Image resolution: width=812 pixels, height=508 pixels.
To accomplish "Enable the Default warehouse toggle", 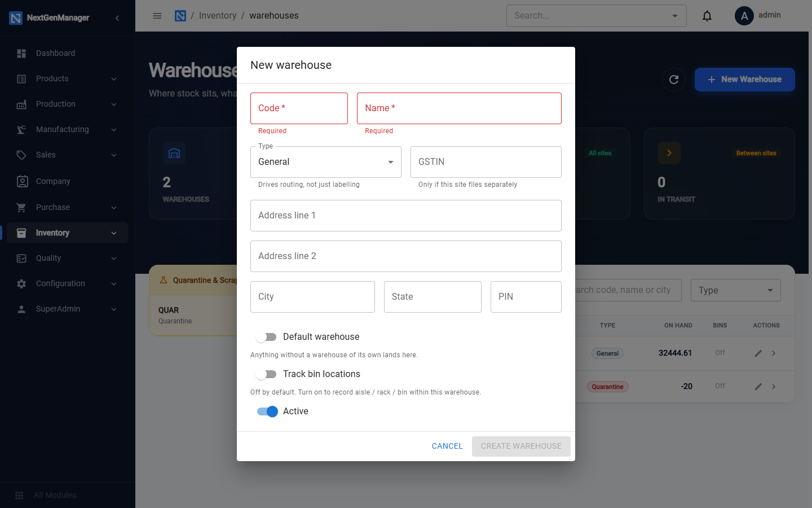I will click(x=266, y=337).
